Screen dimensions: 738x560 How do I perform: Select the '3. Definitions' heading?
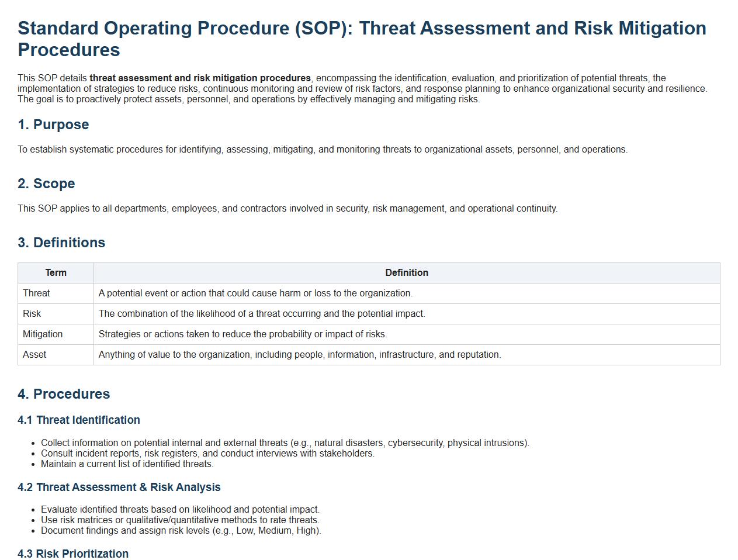click(61, 243)
